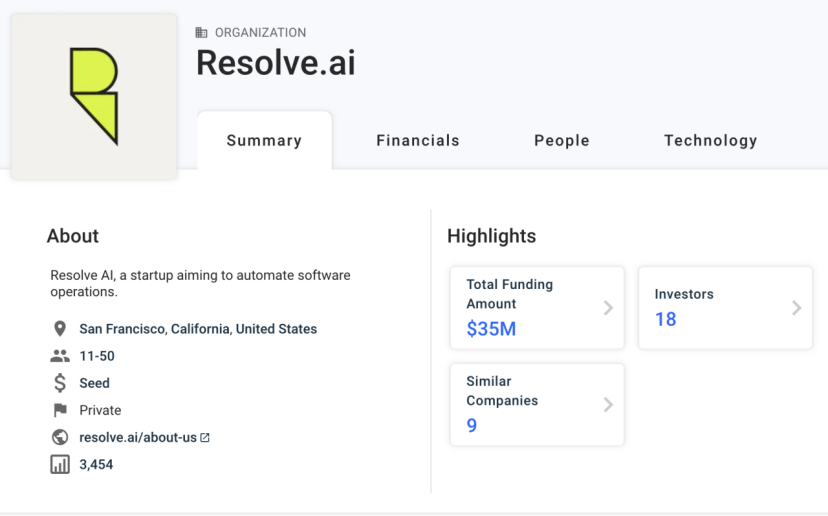Expand Similar Companies chevron

[x=608, y=405]
